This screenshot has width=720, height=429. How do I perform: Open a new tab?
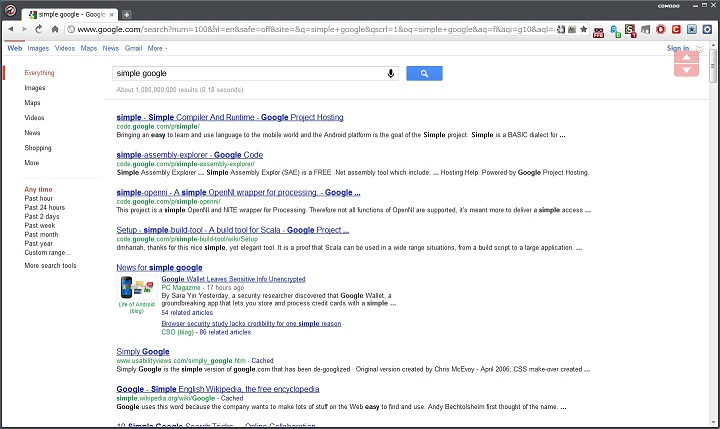(x=126, y=15)
